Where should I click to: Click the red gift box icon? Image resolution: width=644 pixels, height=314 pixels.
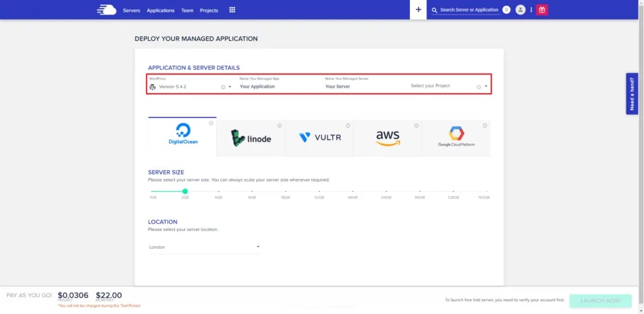[542, 10]
